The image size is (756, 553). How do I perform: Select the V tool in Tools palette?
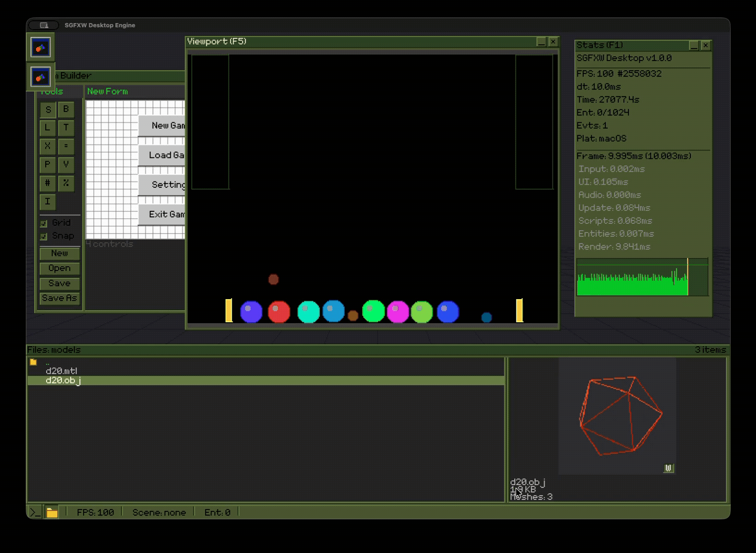coord(66,165)
